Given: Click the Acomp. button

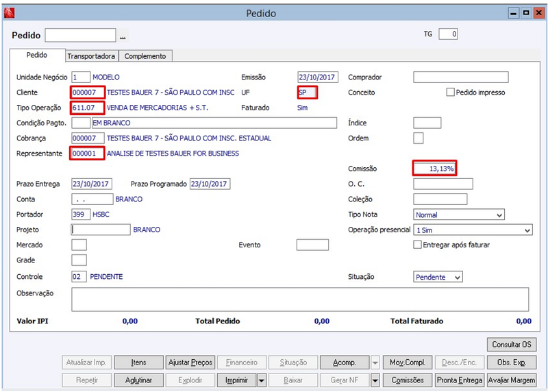Looking at the screenshot, I should point(345,363).
